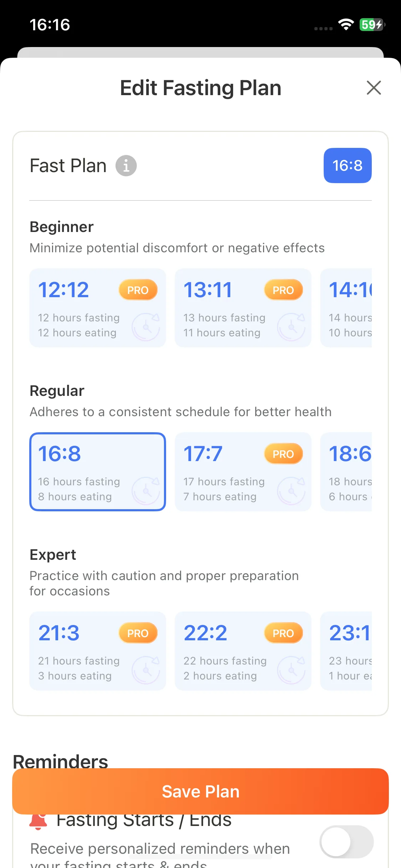
Task: Select the 21:3 expert fasting plan
Action: [x=98, y=651]
